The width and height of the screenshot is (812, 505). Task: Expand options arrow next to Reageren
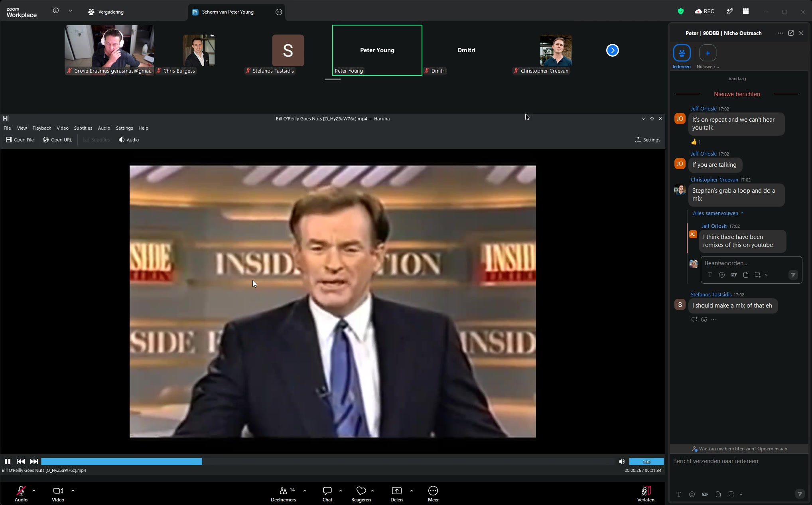click(x=372, y=491)
